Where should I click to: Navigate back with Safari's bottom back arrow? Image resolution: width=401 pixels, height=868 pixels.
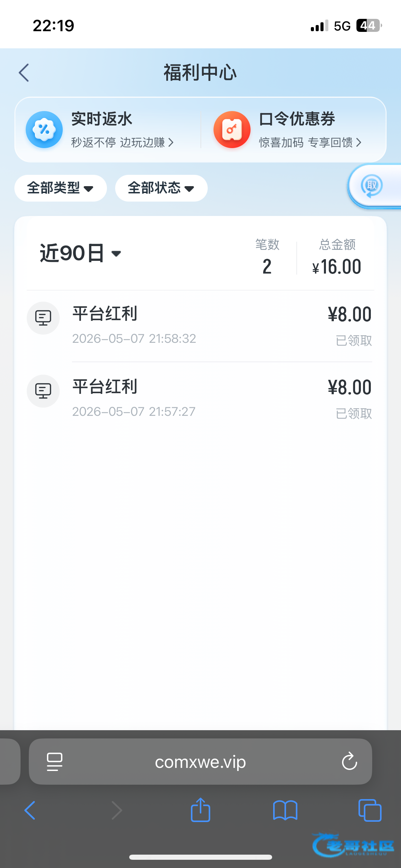[30, 810]
